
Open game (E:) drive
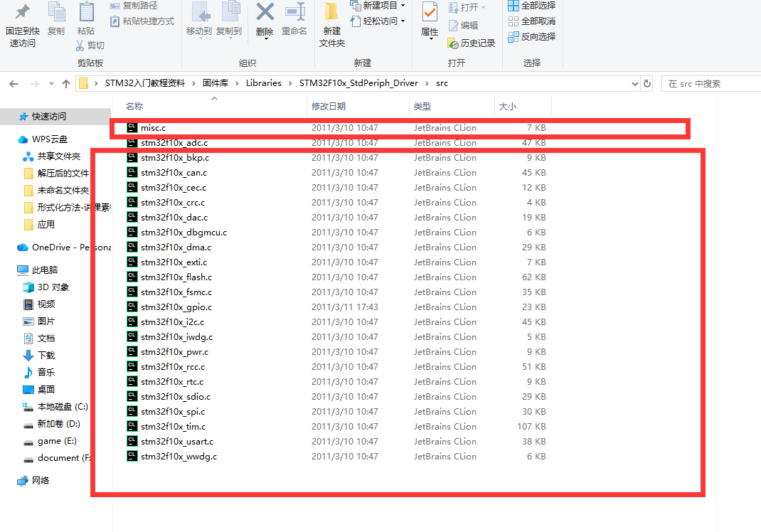coord(57,441)
